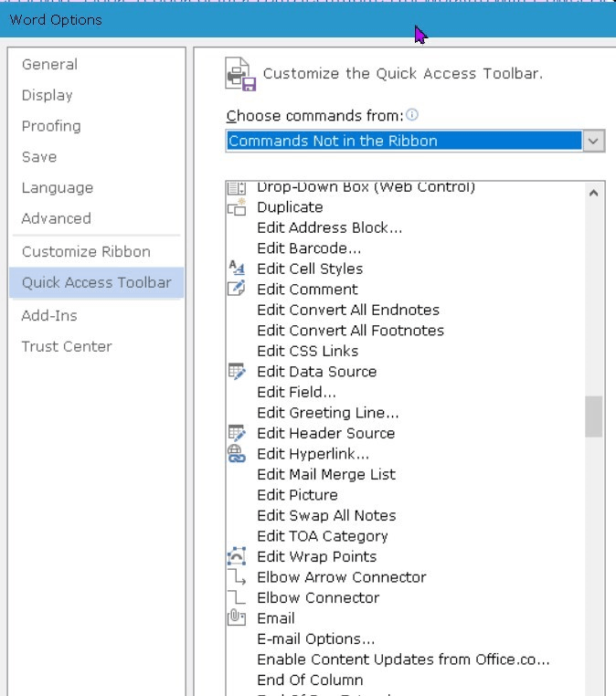Click the Edit Data Source icon
616x696 pixels.
click(237, 372)
